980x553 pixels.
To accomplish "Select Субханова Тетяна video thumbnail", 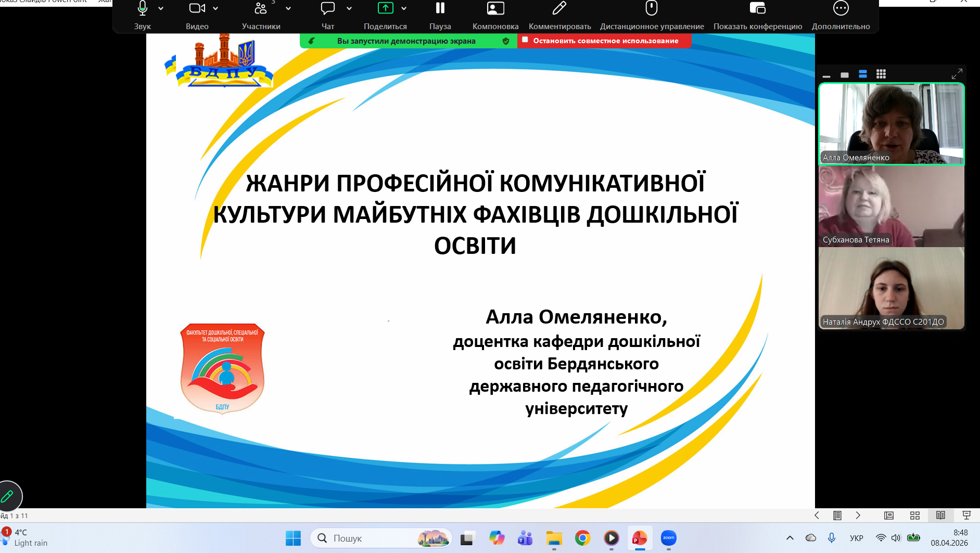I will pos(891,206).
